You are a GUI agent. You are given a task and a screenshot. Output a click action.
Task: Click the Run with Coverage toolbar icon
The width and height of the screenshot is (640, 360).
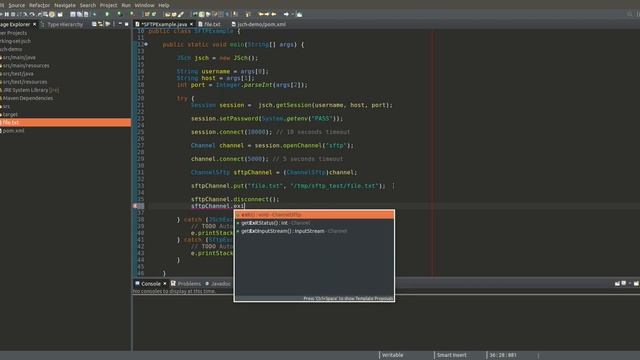pyautogui.click(x=120, y=14)
